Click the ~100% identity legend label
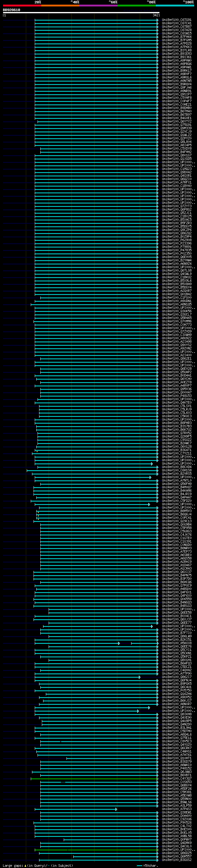This screenshot has width=197, height=868. tap(188, 2)
